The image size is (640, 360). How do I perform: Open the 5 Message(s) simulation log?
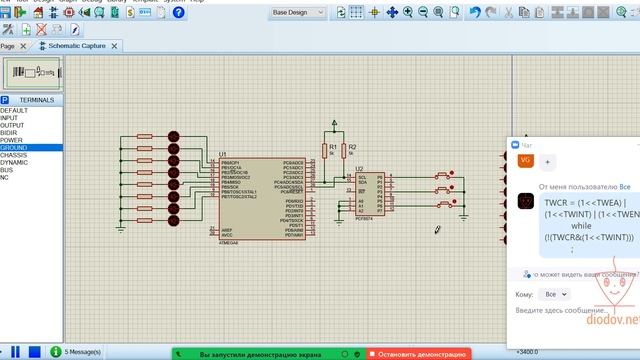coord(76,352)
